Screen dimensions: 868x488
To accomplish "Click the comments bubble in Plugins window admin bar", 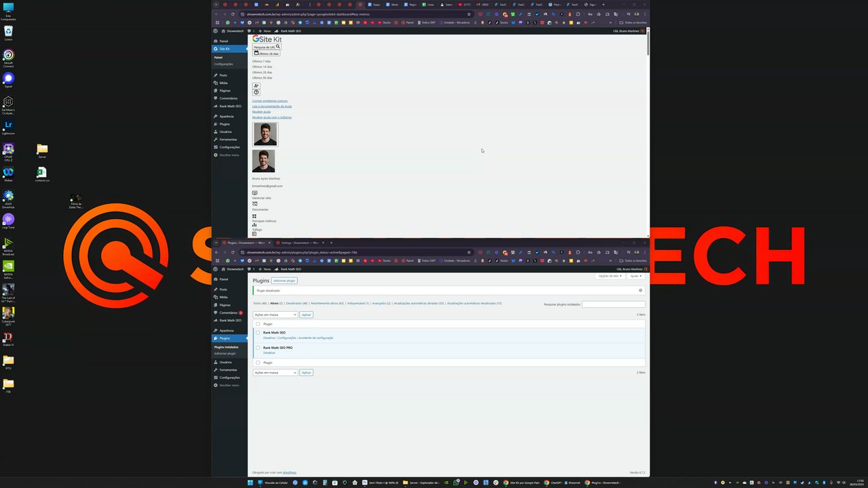I will click(x=250, y=269).
